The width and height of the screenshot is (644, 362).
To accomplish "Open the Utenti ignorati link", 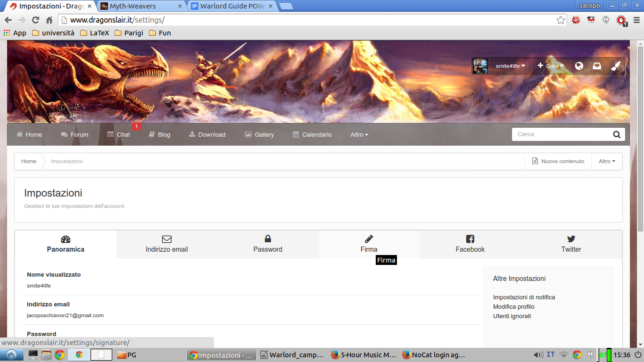I will coord(512,316).
